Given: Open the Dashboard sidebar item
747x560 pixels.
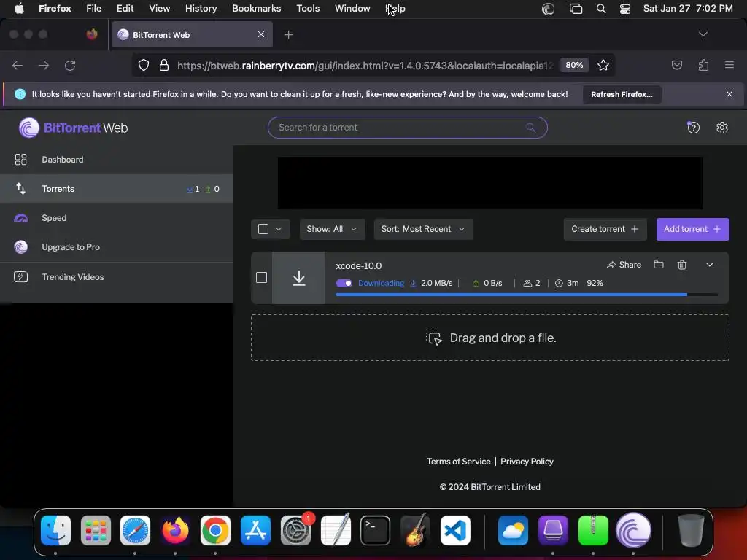Looking at the screenshot, I should [116, 160].
